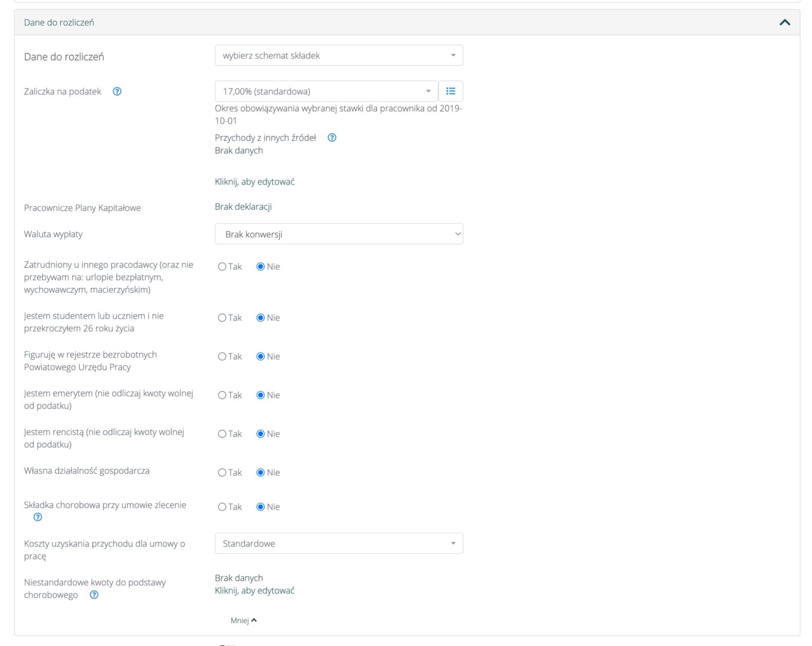Select Tak for Zatrudniony u innego pracodawcy
The image size is (812, 646).
point(223,267)
